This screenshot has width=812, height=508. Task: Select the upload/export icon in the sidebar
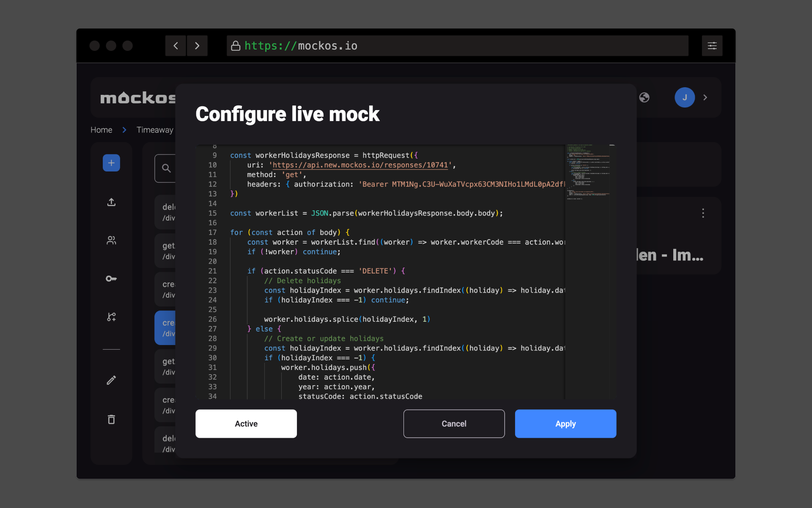(x=111, y=202)
